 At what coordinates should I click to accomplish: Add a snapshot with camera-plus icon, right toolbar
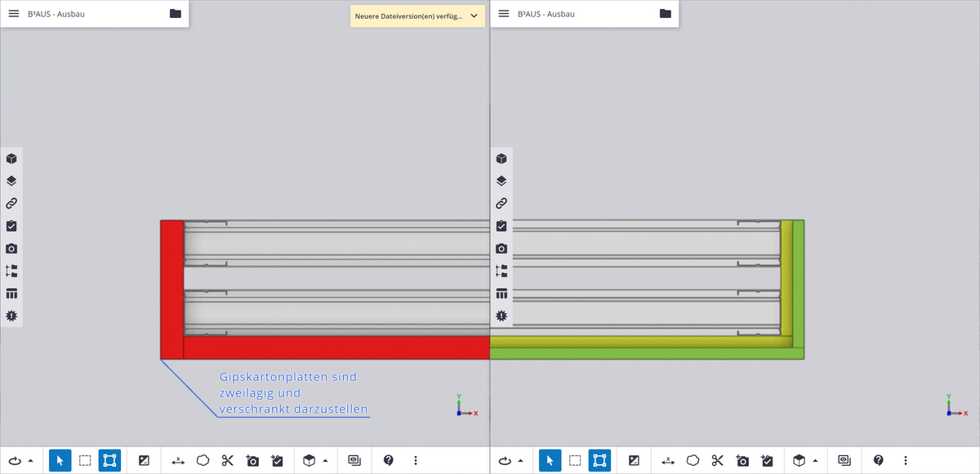[742, 461]
